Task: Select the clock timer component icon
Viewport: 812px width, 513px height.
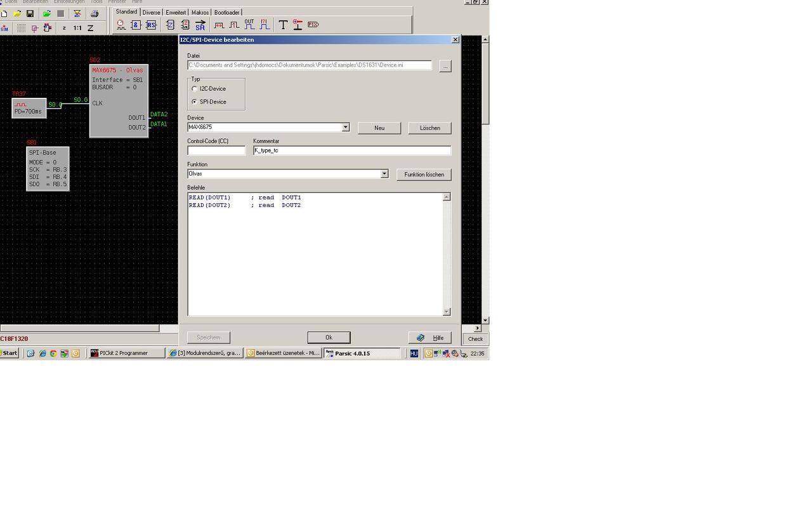Action: 121,25
